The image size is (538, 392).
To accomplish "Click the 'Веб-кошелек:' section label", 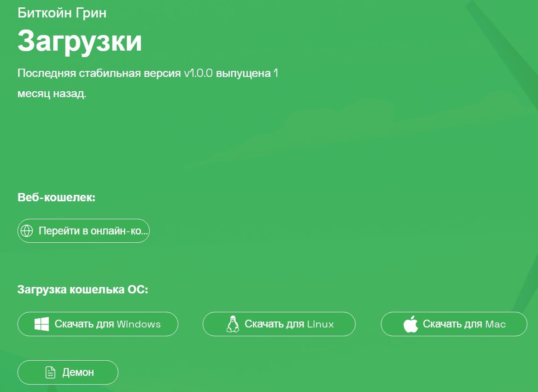I will click(x=56, y=197).
